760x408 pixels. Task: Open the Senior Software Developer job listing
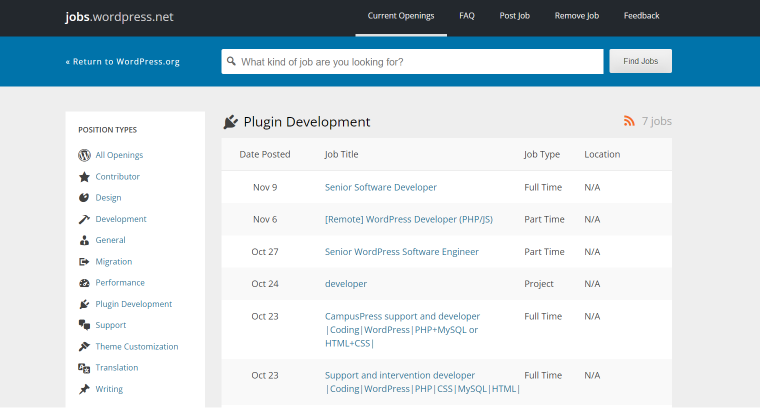(380, 187)
